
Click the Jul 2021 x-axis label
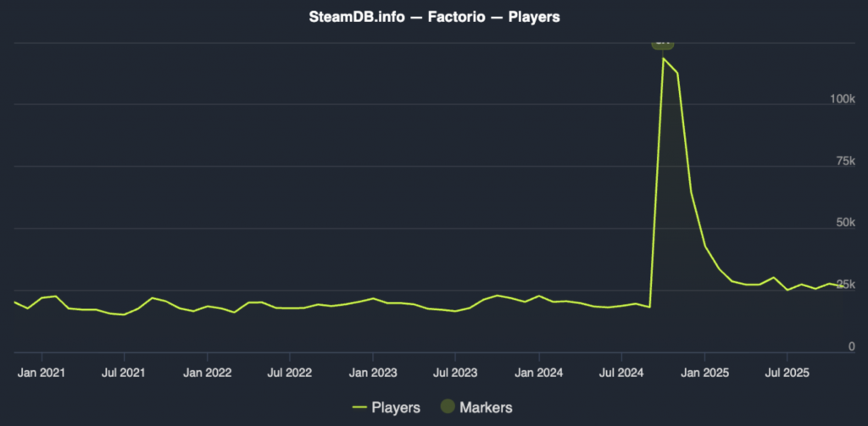click(x=124, y=372)
